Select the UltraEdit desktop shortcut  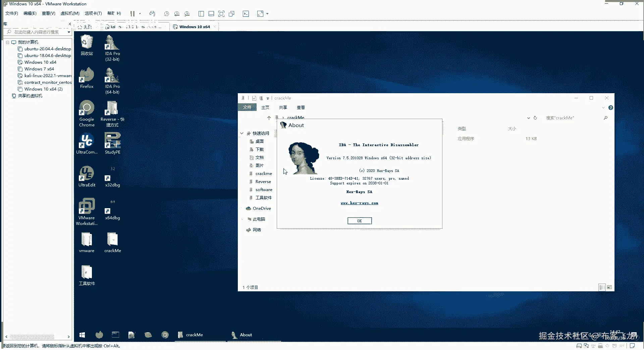coord(87,177)
